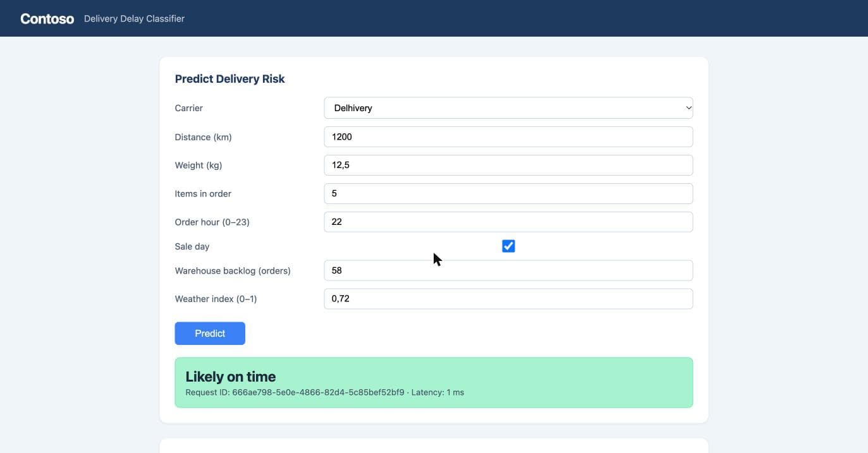Focus the Weight (kg) field
The width and height of the screenshot is (868, 453).
[508, 165]
